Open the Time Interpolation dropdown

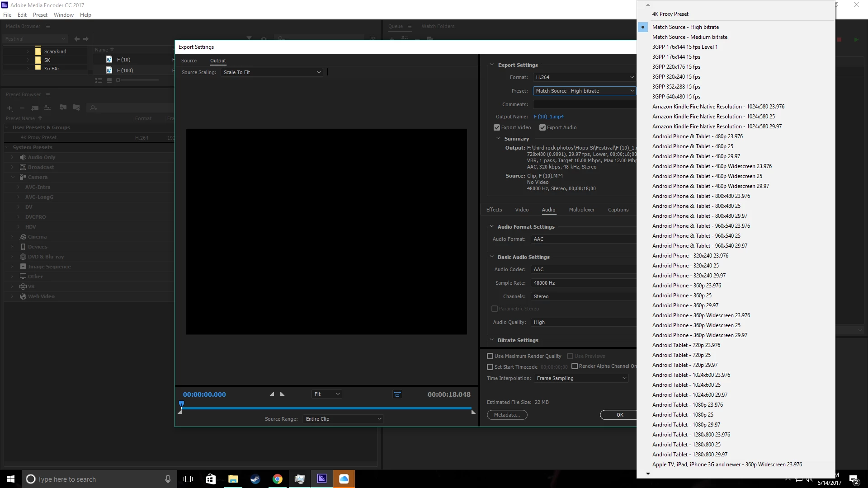click(x=581, y=378)
